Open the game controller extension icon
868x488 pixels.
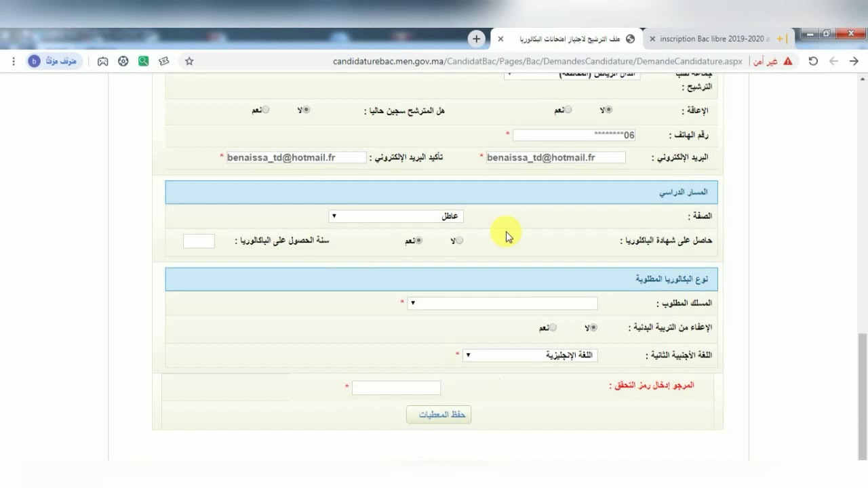pos(102,61)
